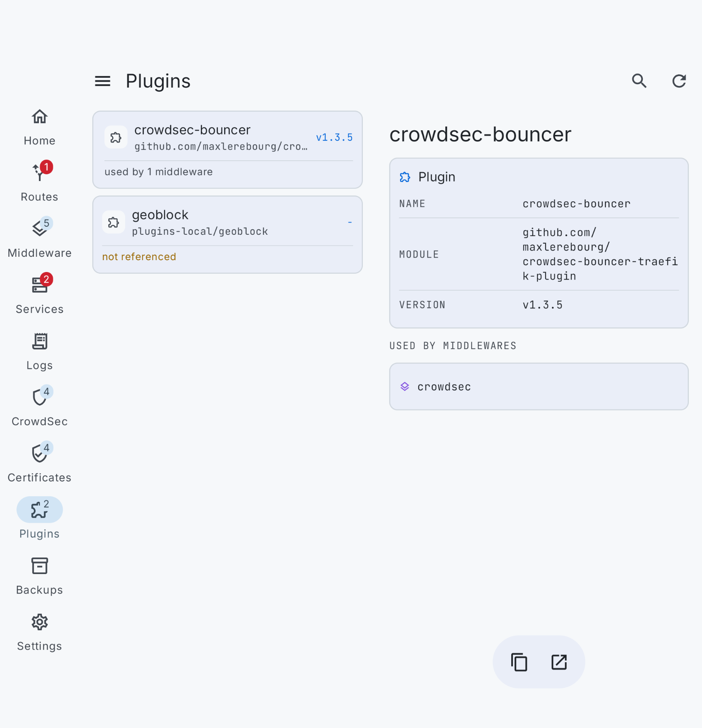Click the dash version on geoblock card
702x728 pixels.
[350, 222]
